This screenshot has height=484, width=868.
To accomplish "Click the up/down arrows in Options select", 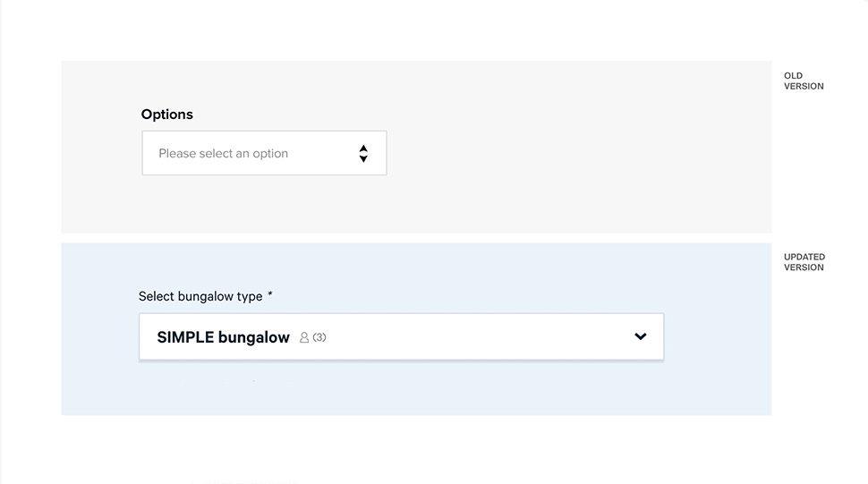I will (x=363, y=153).
